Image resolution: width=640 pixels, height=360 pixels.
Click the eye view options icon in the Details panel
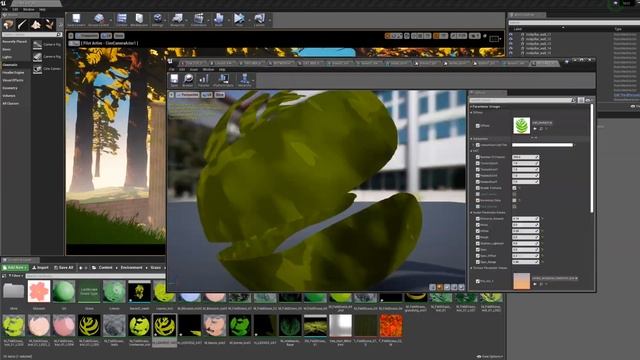pos(588,100)
